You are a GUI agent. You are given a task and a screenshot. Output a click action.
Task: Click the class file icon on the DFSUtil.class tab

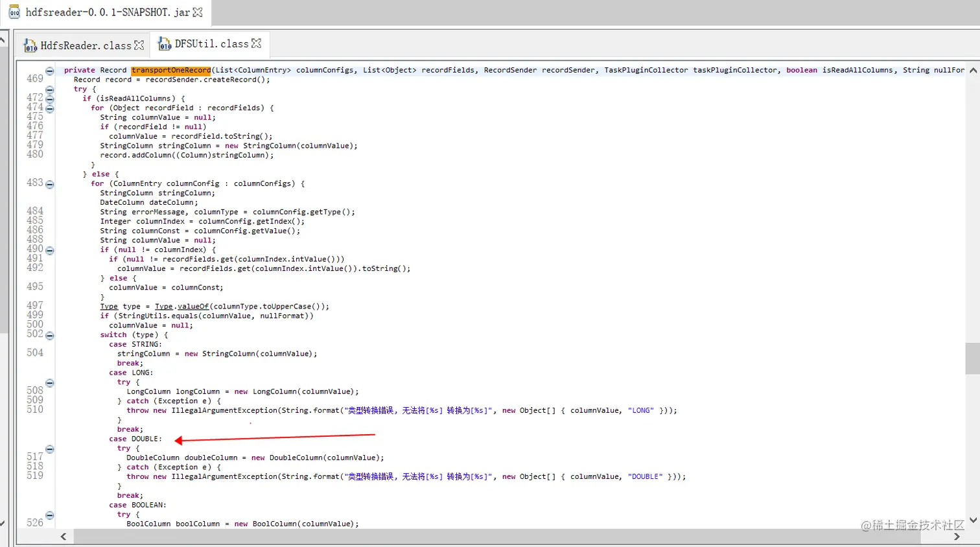pyautogui.click(x=165, y=43)
